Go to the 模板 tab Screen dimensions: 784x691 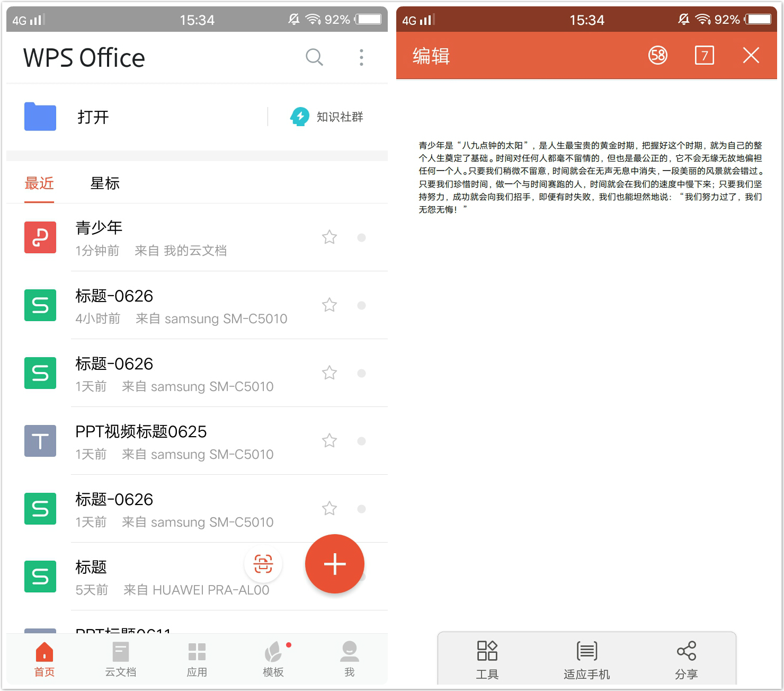pos(273,659)
